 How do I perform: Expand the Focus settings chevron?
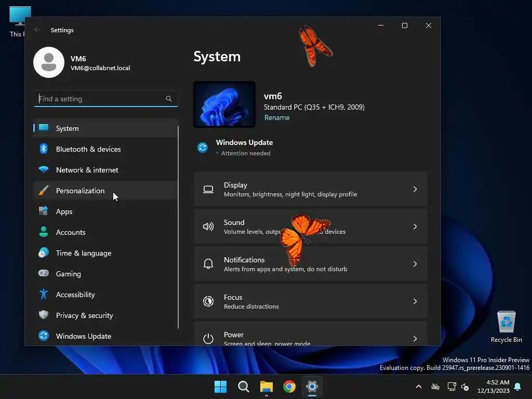pos(415,301)
